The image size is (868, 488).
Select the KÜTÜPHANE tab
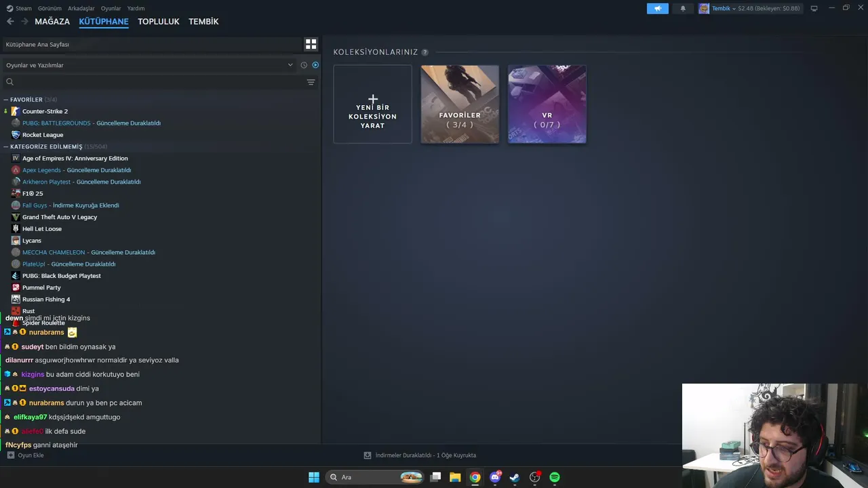104,22
